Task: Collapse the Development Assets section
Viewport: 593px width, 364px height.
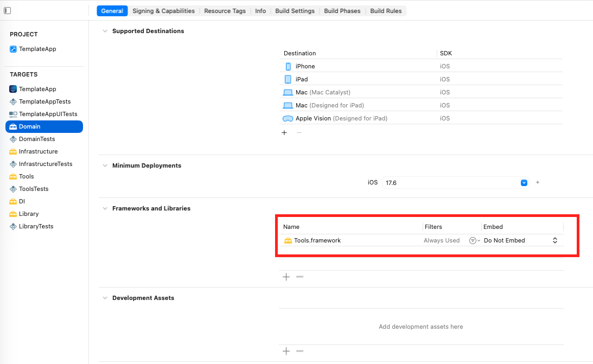Action: (105, 298)
